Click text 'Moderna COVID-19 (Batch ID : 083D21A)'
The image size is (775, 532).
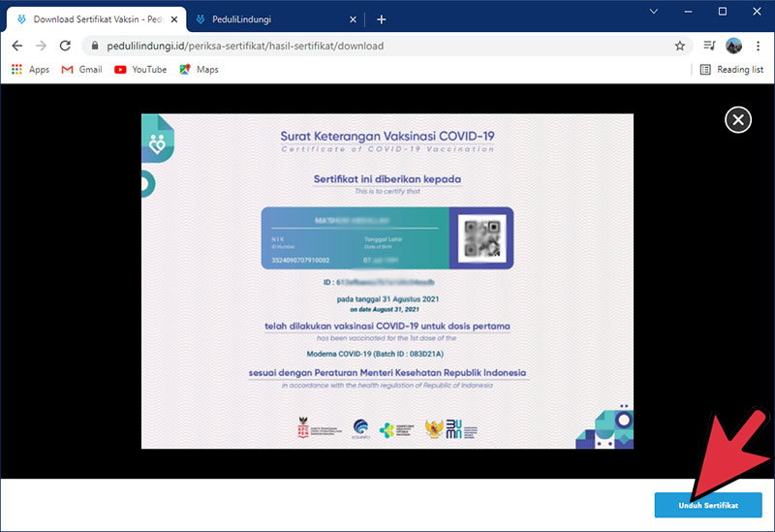pyautogui.click(x=375, y=354)
